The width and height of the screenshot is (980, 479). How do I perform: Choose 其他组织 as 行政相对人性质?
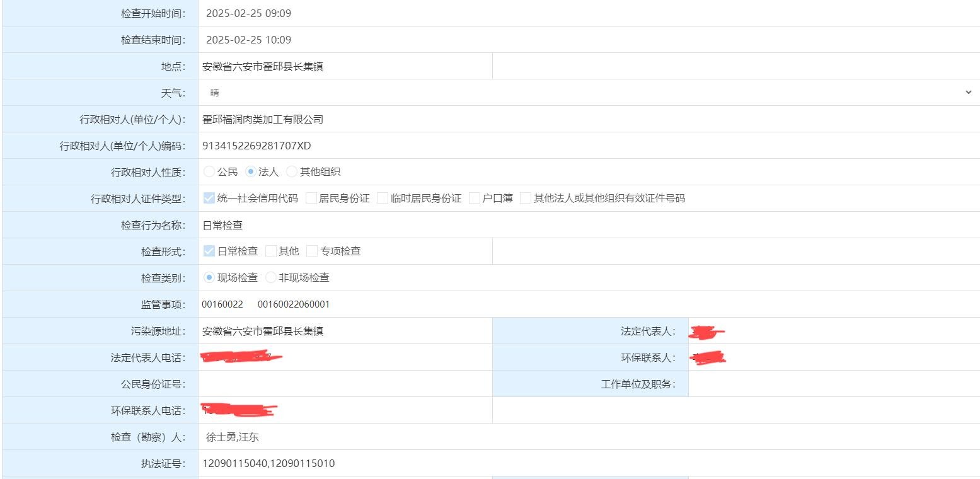click(292, 171)
